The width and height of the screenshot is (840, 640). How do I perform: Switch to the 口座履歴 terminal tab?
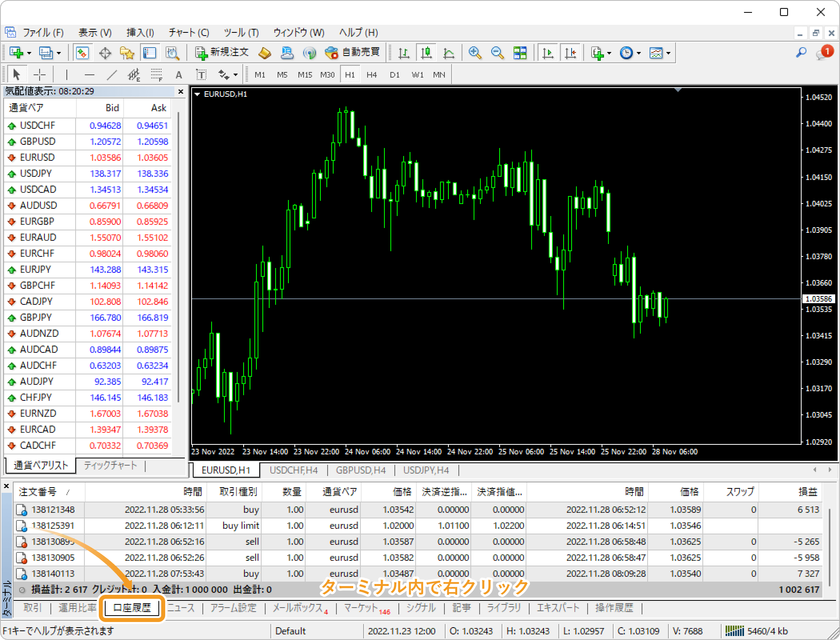pyautogui.click(x=132, y=608)
